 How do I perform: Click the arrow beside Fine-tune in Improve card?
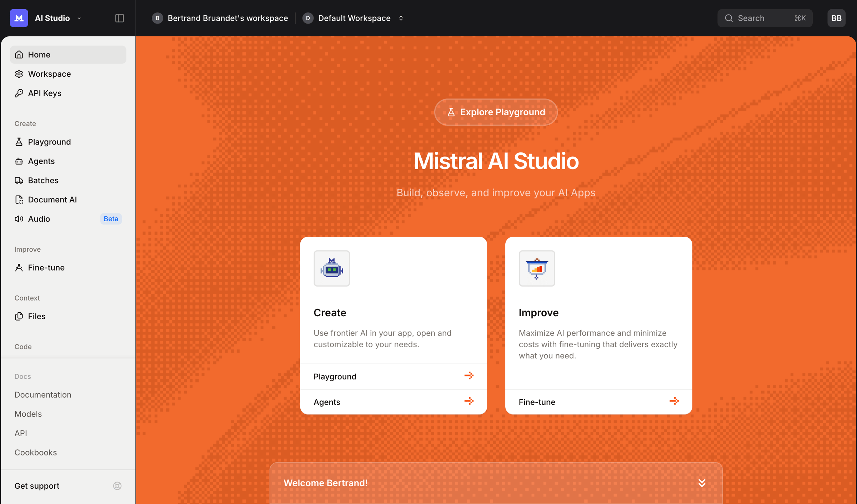674,401
